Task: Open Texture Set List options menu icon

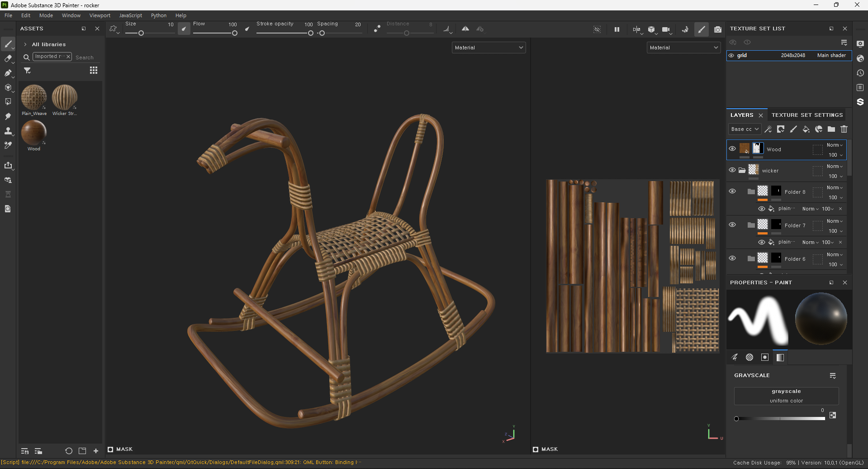Action: coord(844,42)
